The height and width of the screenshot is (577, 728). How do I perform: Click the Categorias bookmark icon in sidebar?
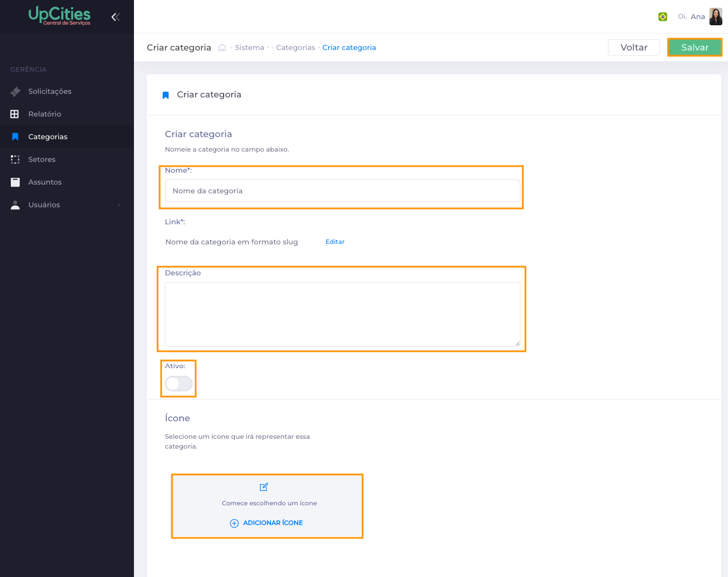(15, 137)
